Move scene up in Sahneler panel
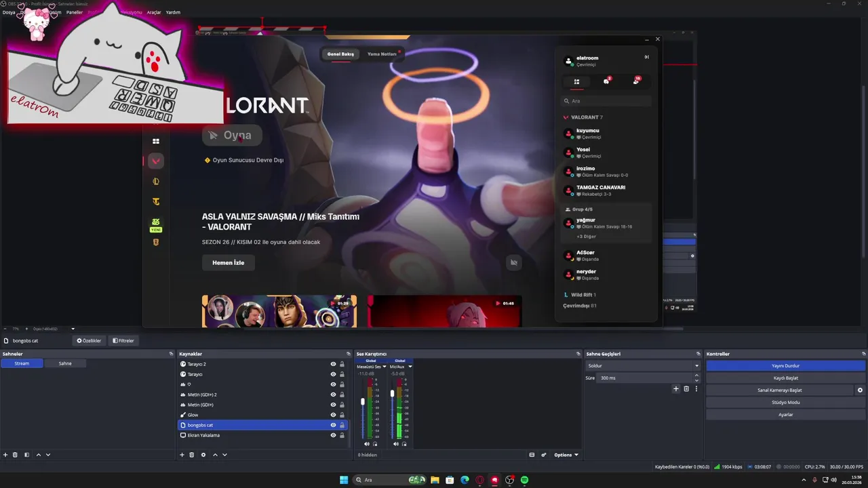This screenshot has height=488, width=868. (38, 455)
